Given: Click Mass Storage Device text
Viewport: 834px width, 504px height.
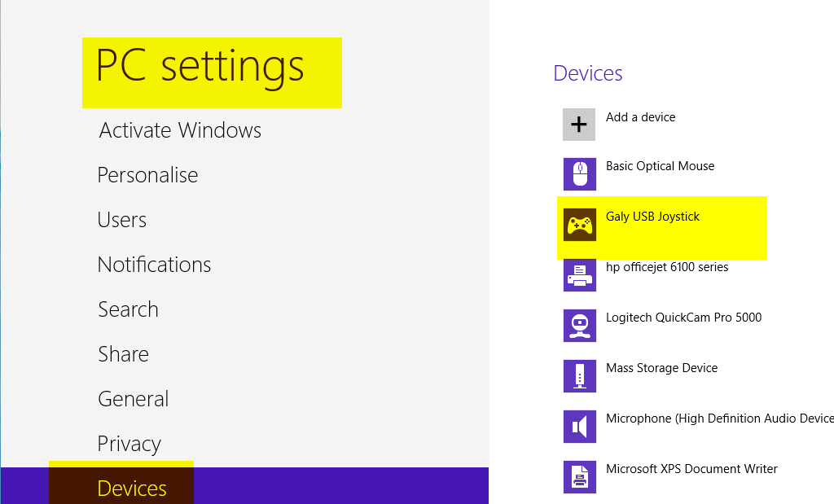Looking at the screenshot, I should (661, 368).
